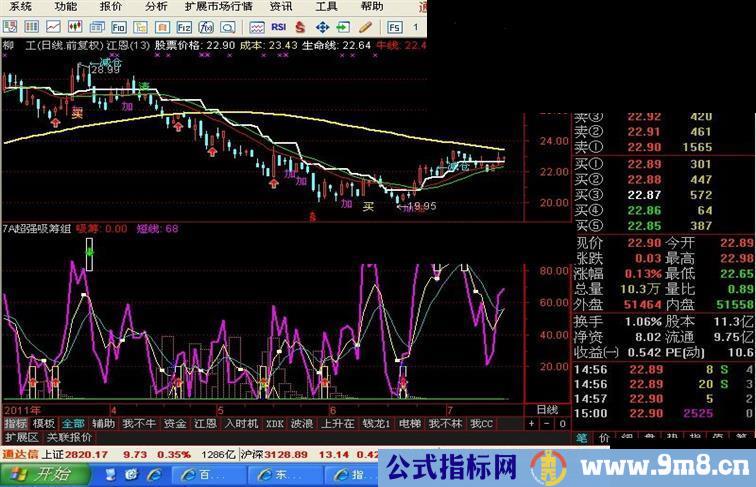The width and height of the screenshot is (756, 487).
Task: Select the 辅助 indicator tab
Action: pos(104,424)
